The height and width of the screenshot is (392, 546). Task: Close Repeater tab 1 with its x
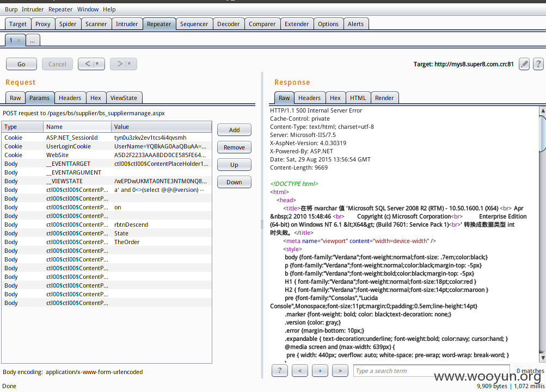(19, 41)
